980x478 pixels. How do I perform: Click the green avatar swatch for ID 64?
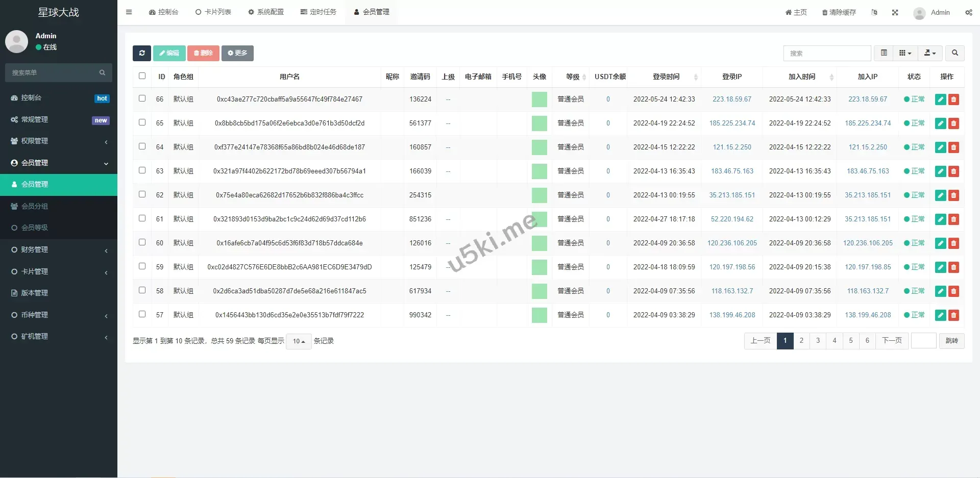[539, 147]
